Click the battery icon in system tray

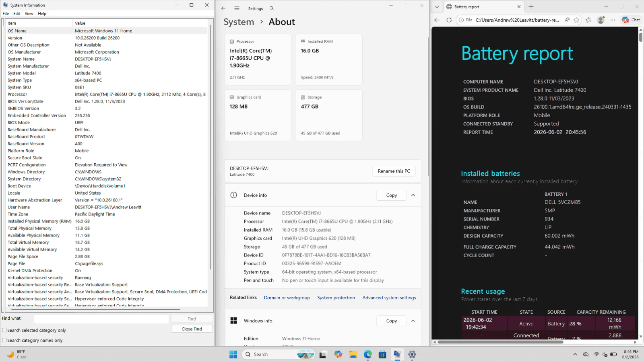point(613,354)
